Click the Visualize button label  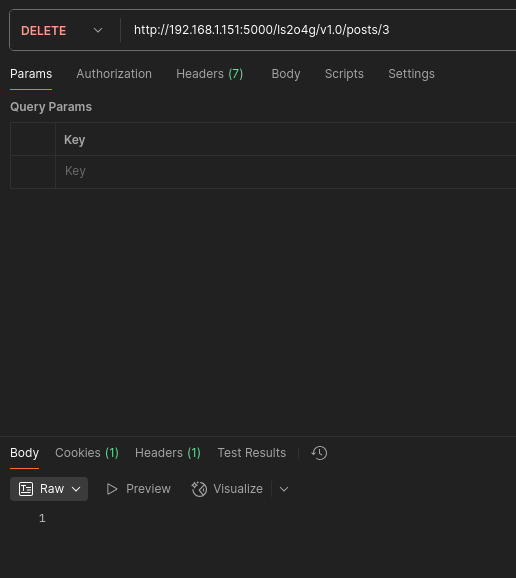coord(238,489)
